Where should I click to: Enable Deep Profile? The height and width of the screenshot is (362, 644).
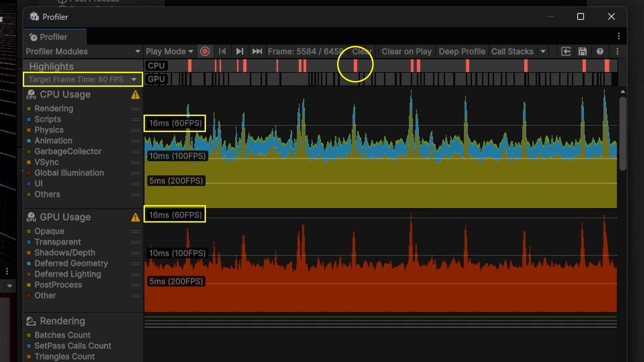click(462, 52)
